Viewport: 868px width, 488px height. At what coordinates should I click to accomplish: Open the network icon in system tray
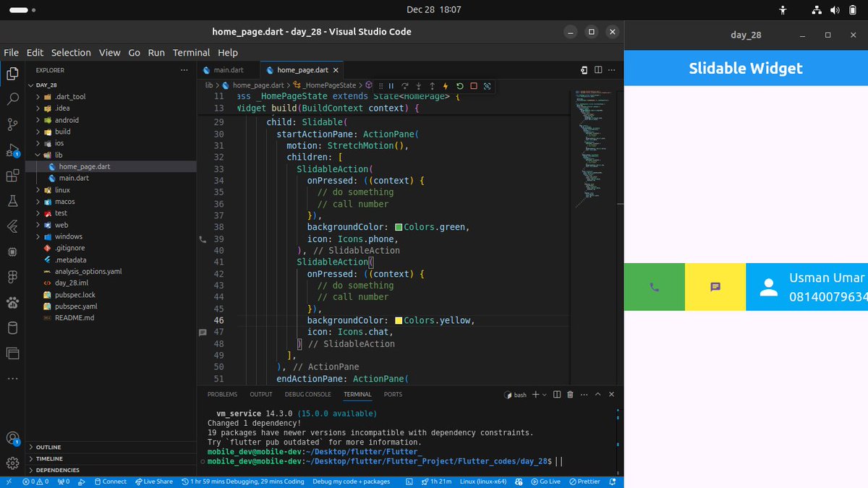pyautogui.click(x=817, y=10)
